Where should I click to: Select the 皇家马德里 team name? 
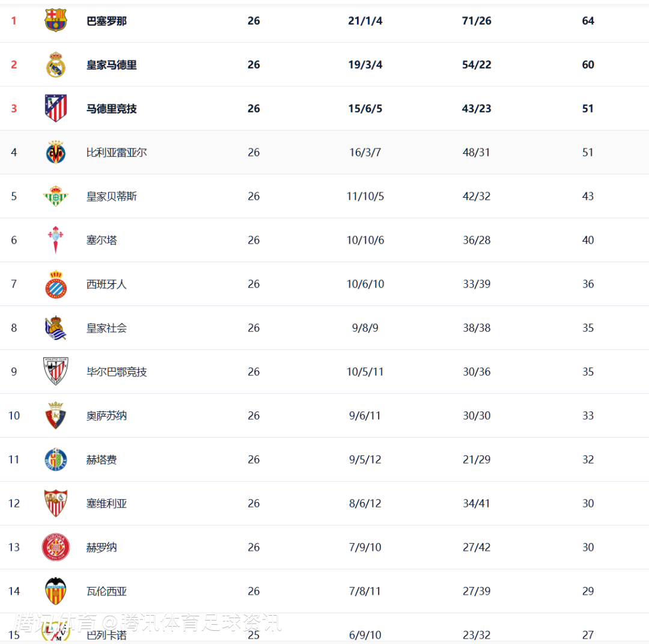tap(112, 65)
